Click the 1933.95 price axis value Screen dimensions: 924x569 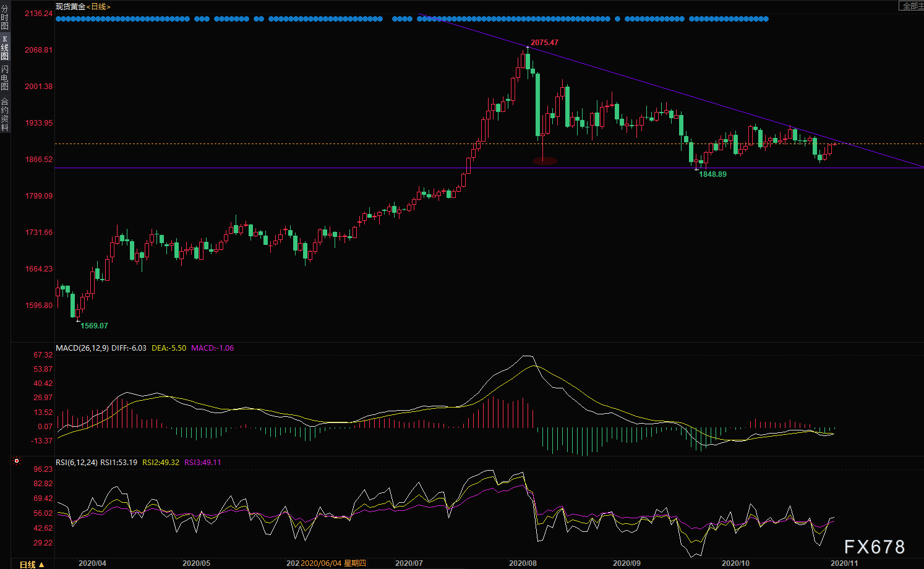pos(38,123)
